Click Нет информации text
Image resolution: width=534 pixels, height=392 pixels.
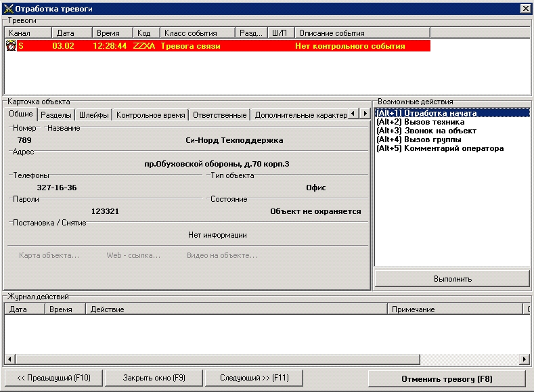point(217,235)
